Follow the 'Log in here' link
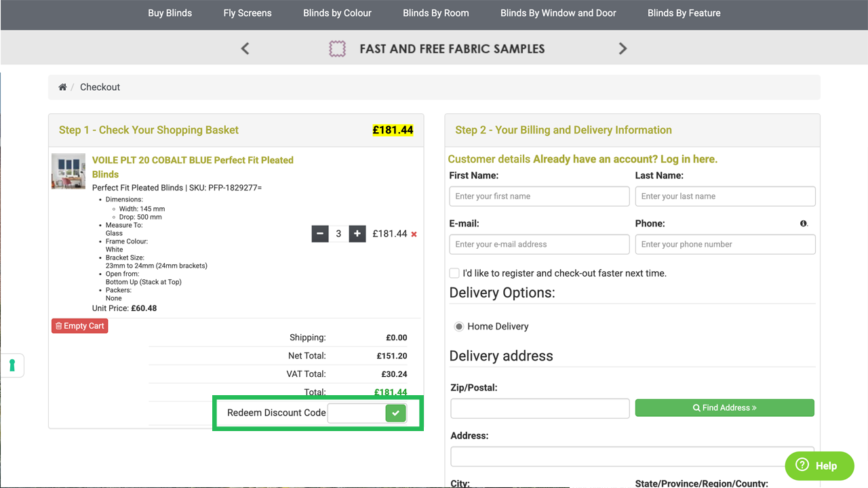 click(688, 159)
